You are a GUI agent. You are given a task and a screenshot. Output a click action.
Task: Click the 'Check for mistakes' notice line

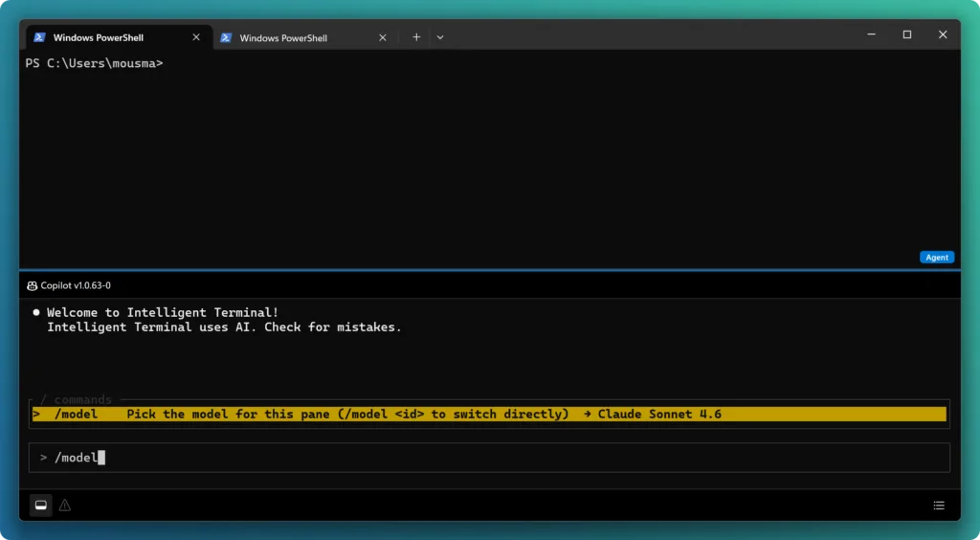(224, 327)
